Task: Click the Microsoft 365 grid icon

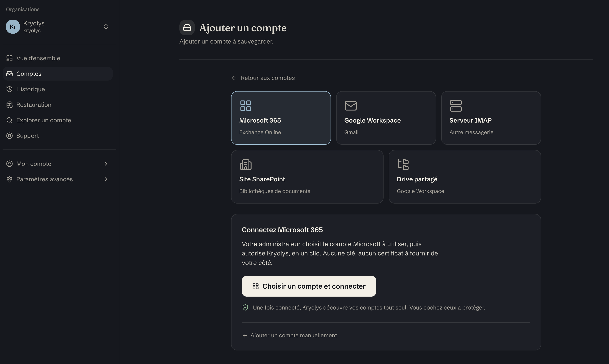Action: tap(246, 106)
